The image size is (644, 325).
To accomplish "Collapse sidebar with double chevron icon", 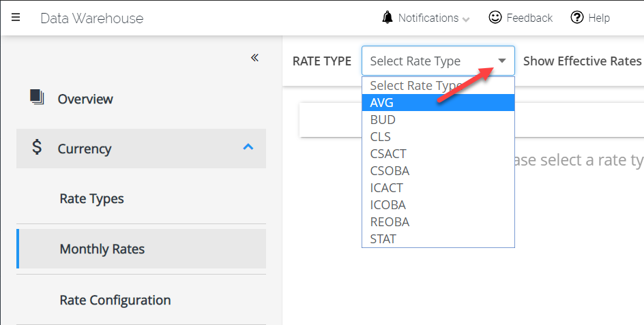I will (x=254, y=58).
